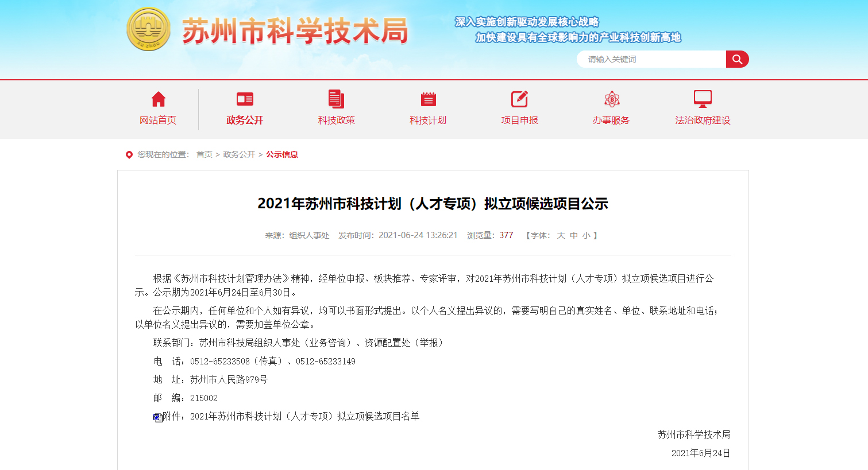Viewport: 868px width, 470px height.
Task: Click the calendar icon above 科技计划
Action: tap(428, 99)
